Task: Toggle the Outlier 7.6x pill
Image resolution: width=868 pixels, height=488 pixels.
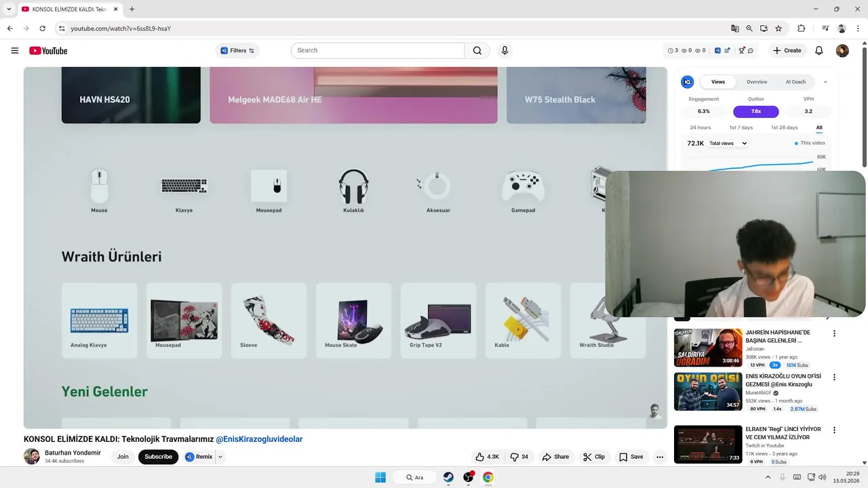Action: 756,111
